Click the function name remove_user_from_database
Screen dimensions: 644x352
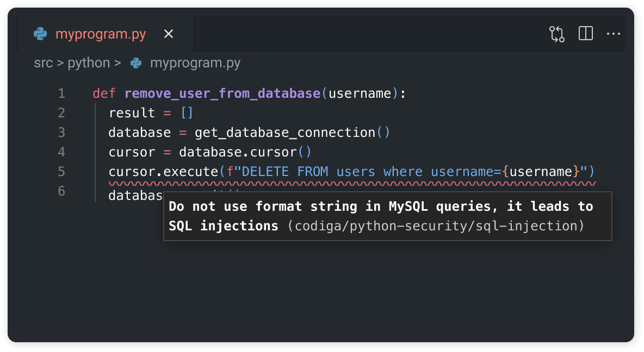pyautogui.click(x=222, y=93)
